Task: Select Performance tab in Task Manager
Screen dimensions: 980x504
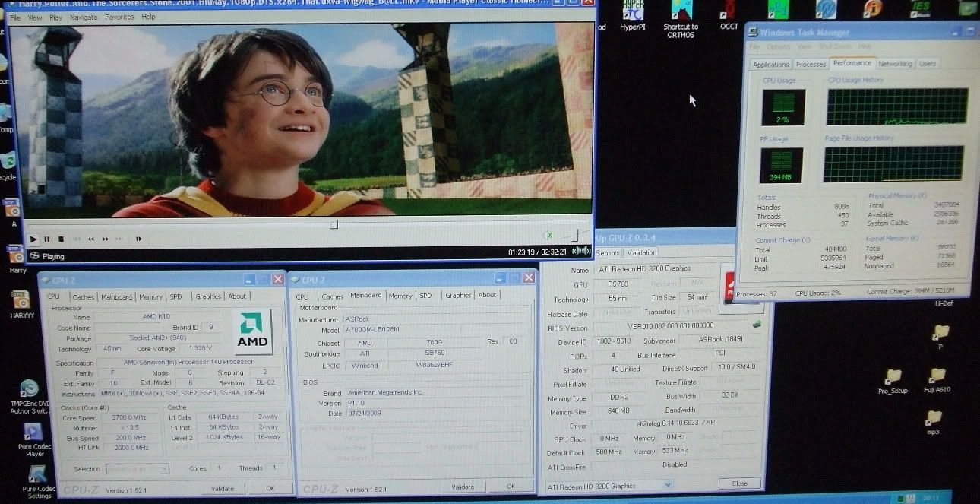Action: click(852, 63)
